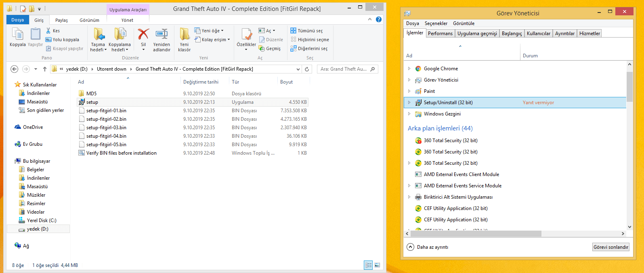The height and width of the screenshot is (273, 644).
Task: Switch to the Paylaş ribbon tab
Action: [61, 20]
